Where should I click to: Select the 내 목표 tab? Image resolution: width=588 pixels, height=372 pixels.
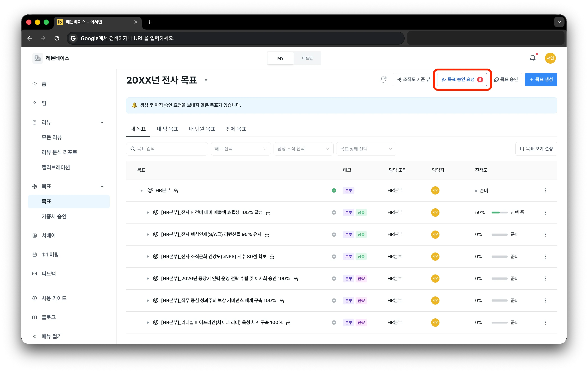click(x=138, y=129)
